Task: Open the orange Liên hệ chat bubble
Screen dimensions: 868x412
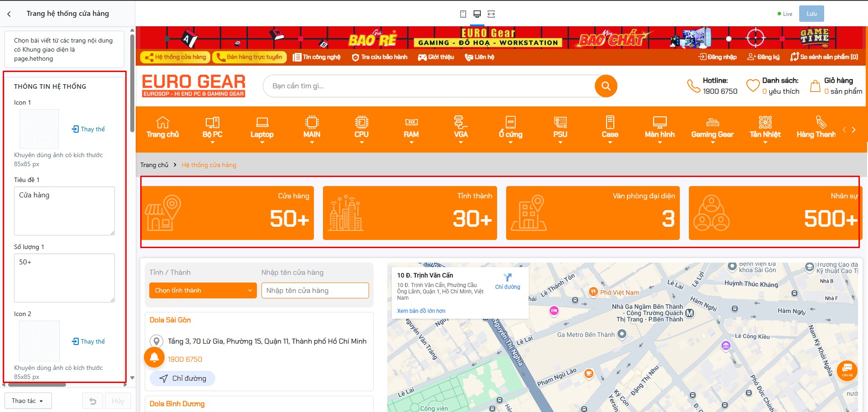Action: tap(847, 370)
